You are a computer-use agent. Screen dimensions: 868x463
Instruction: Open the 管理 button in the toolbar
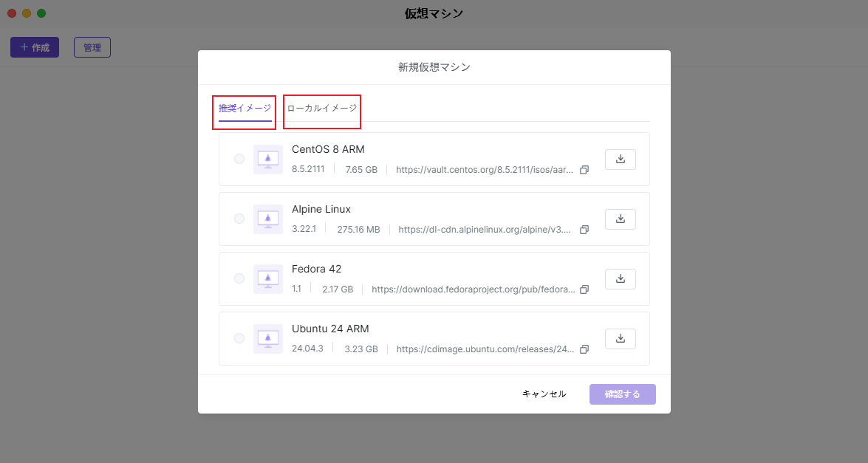[x=92, y=47]
